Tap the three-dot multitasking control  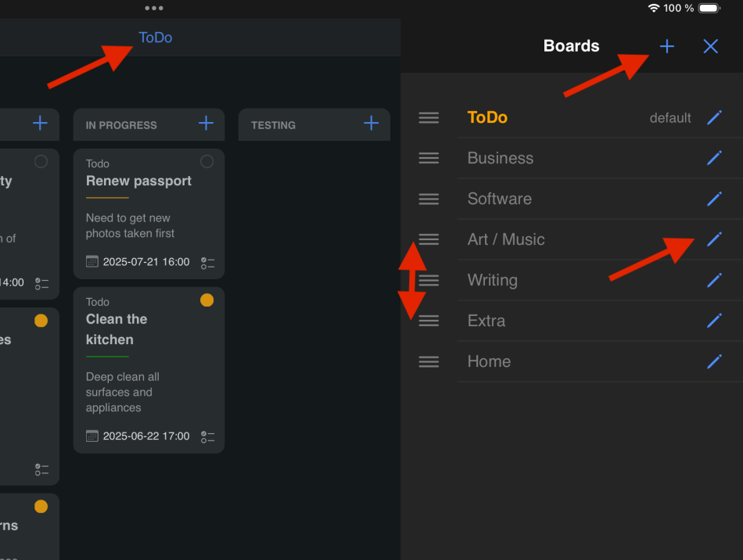coord(154,8)
